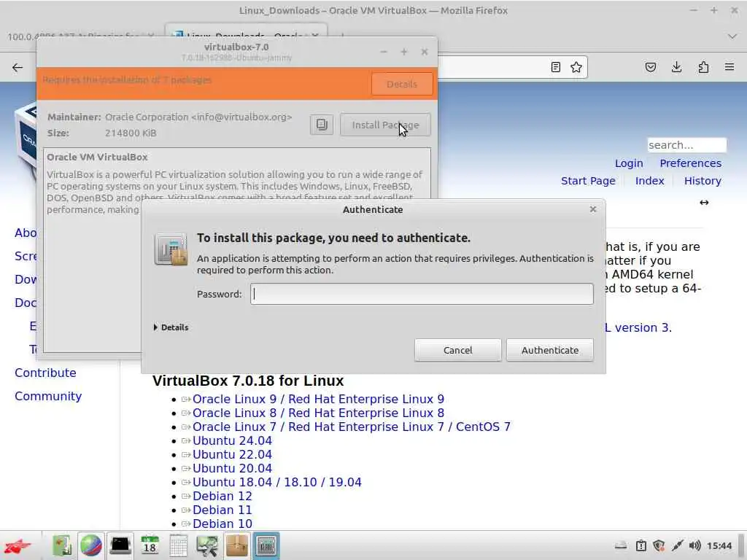Click the package installer icon in Authenticate dialog
Viewport: 747px width, 560px height.
coord(171,249)
